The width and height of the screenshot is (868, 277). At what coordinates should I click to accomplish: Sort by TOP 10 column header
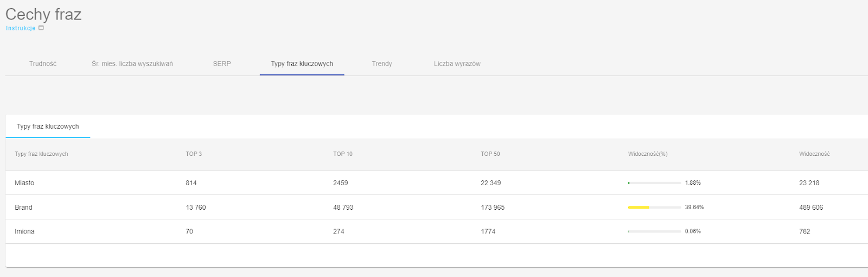343,154
